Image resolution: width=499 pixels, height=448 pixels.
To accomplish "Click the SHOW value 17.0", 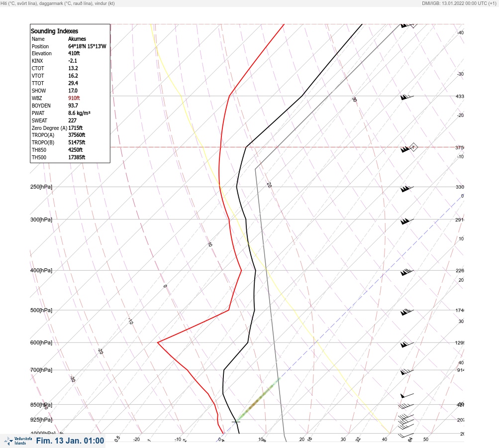I will click(x=73, y=91).
